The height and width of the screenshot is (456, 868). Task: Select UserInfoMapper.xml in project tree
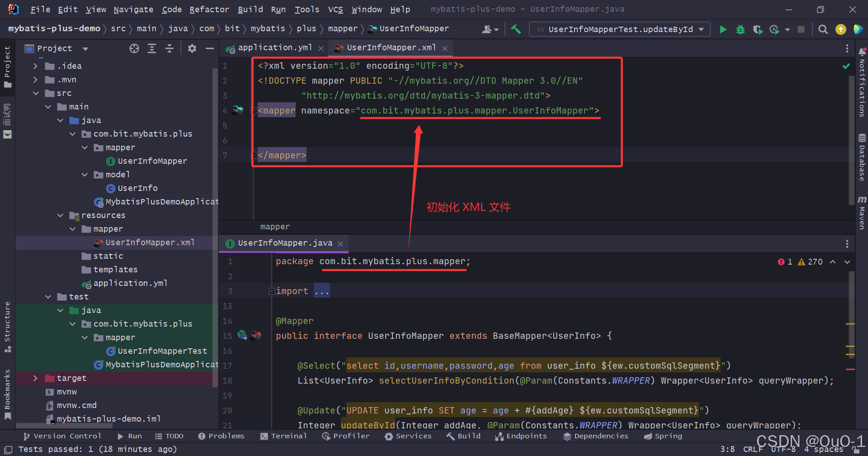click(150, 242)
